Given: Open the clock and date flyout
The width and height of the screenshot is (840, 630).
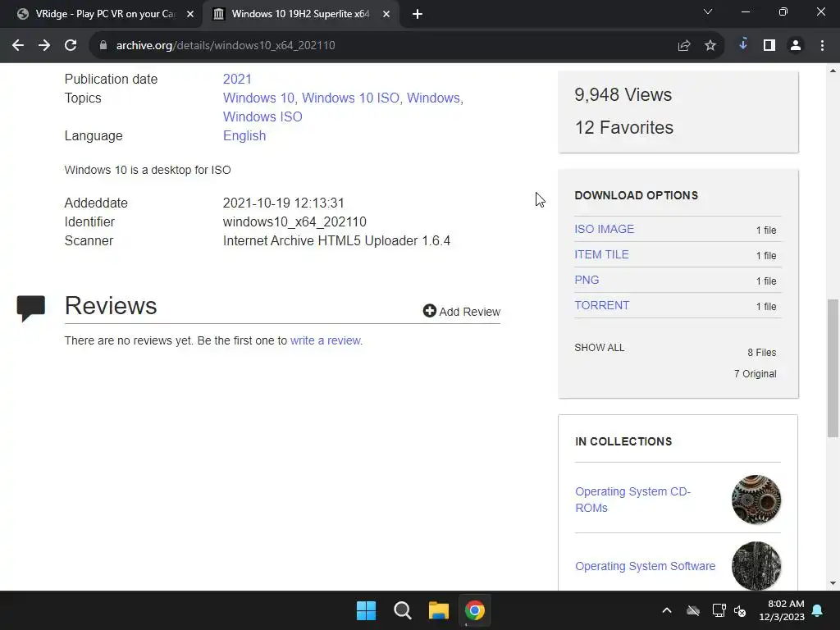Looking at the screenshot, I should [782, 610].
